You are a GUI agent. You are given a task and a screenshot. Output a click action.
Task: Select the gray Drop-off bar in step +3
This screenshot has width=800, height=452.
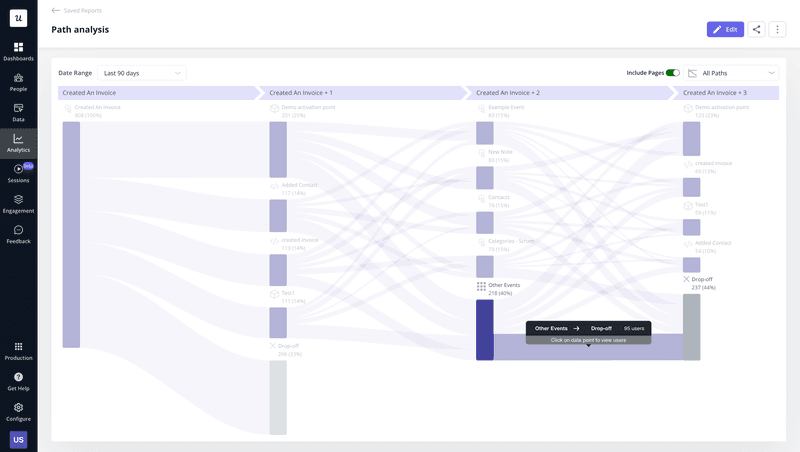pos(691,327)
